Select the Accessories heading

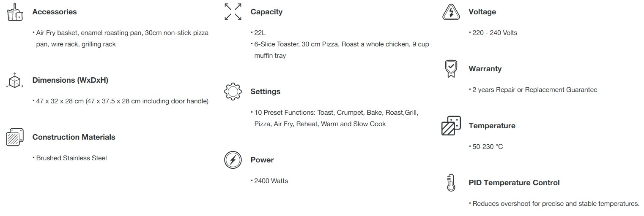(55, 12)
